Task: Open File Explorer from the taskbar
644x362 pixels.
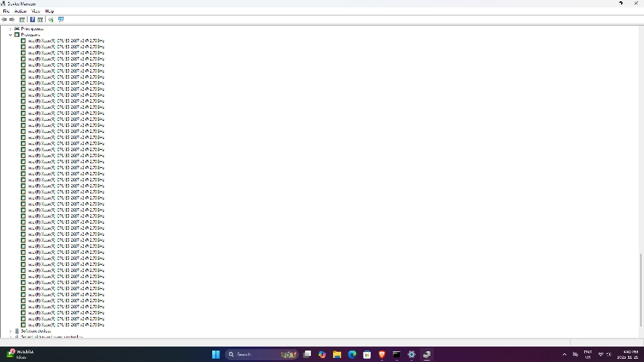Action: [x=337, y=355]
